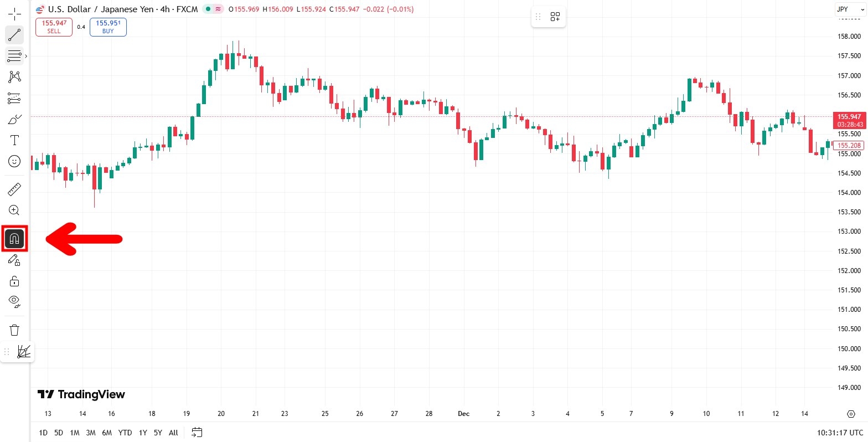Screen dimensions: 868x442
Task: Delete drawings with the trash icon
Action: click(14, 330)
